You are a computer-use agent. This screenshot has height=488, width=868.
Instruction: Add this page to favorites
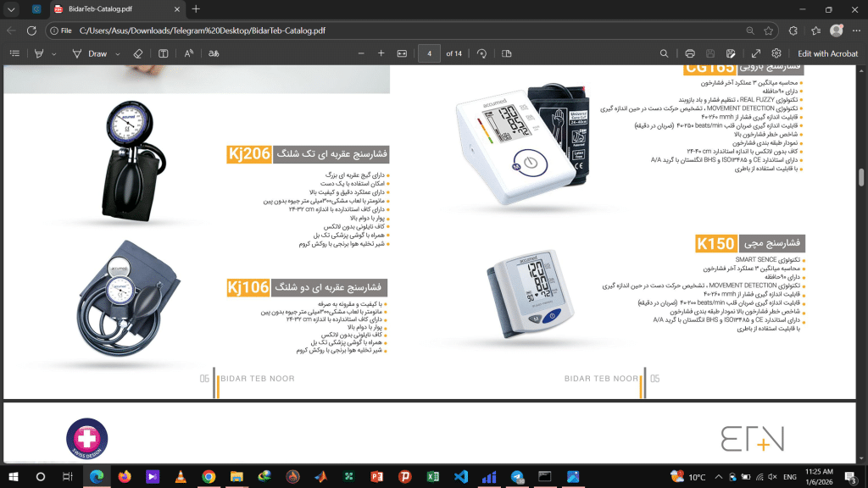[768, 30]
